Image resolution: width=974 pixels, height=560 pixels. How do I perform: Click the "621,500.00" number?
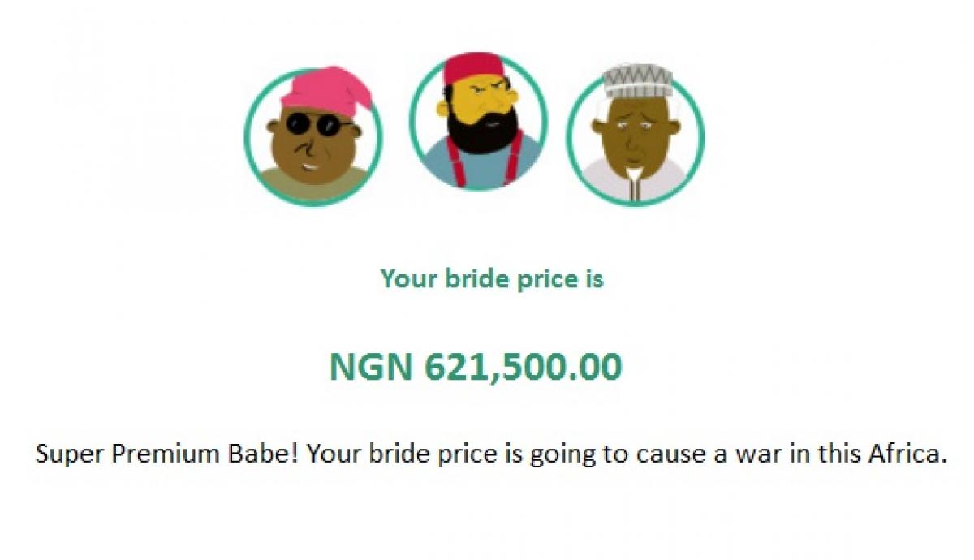tap(524, 367)
